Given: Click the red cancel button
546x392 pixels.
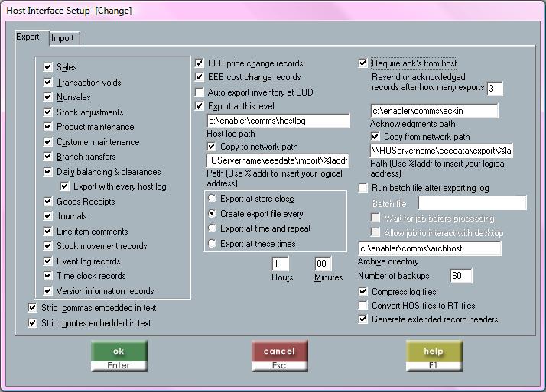Looking at the screenshot, I should tap(280, 356).
